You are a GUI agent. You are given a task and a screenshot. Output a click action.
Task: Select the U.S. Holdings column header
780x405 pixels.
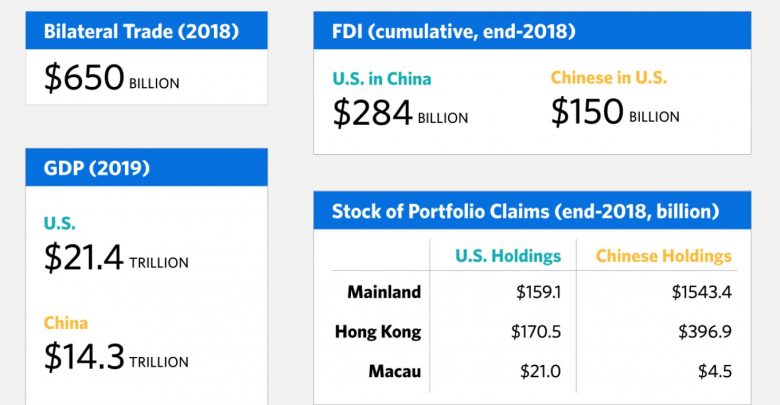pyautogui.click(x=508, y=256)
